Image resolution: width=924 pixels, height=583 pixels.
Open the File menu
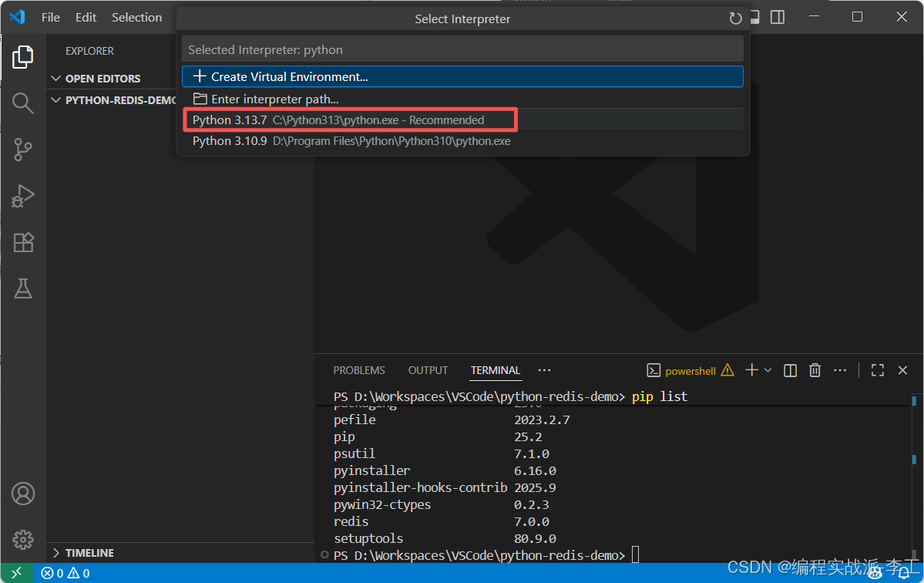pos(51,17)
